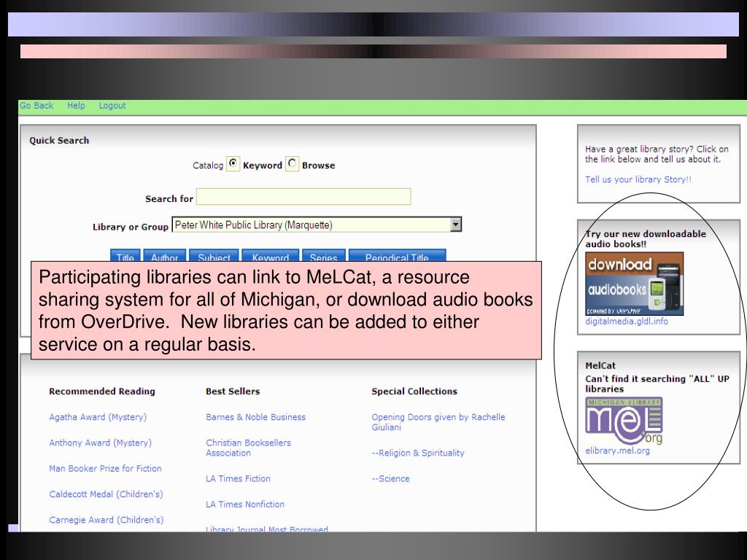The height and width of the screenshot is (560, 747).
Task: Open Caldecott Medal (Children's) list
Action: (106, 494)
